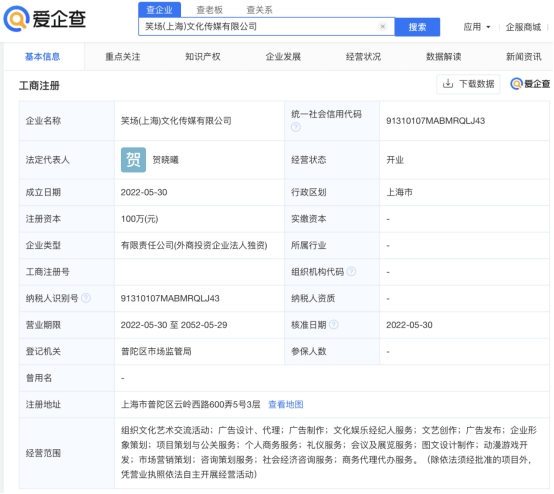554x494 pixels.
Task: Click the credit code 91310107MABMRQLJ43 in the top row
Action: coord(435,121)
